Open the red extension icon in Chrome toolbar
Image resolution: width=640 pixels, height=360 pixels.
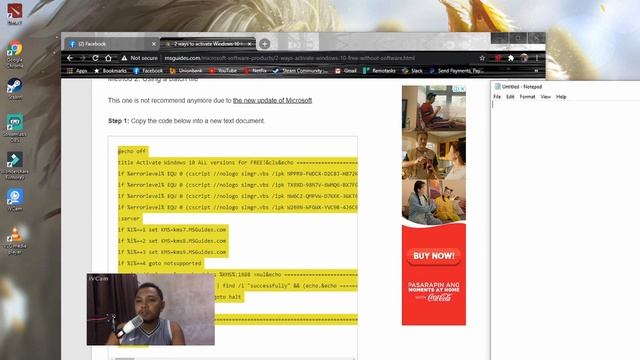(x=498, y=58)
